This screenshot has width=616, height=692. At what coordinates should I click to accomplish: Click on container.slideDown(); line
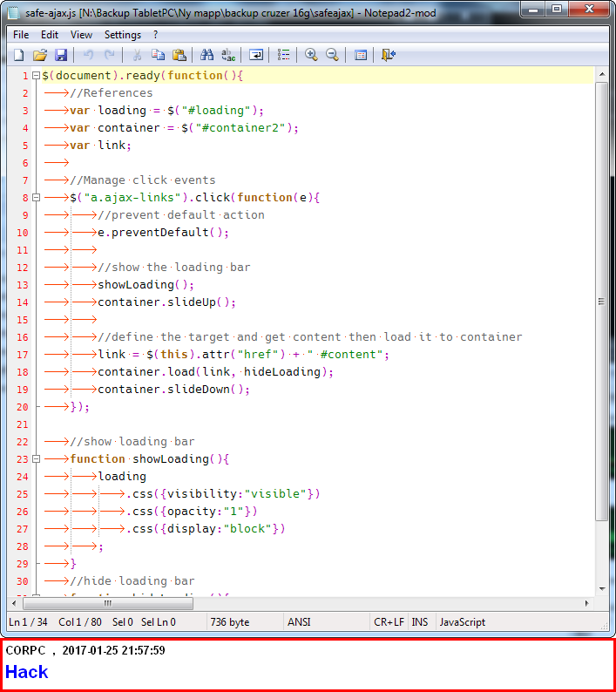(174, 390)
